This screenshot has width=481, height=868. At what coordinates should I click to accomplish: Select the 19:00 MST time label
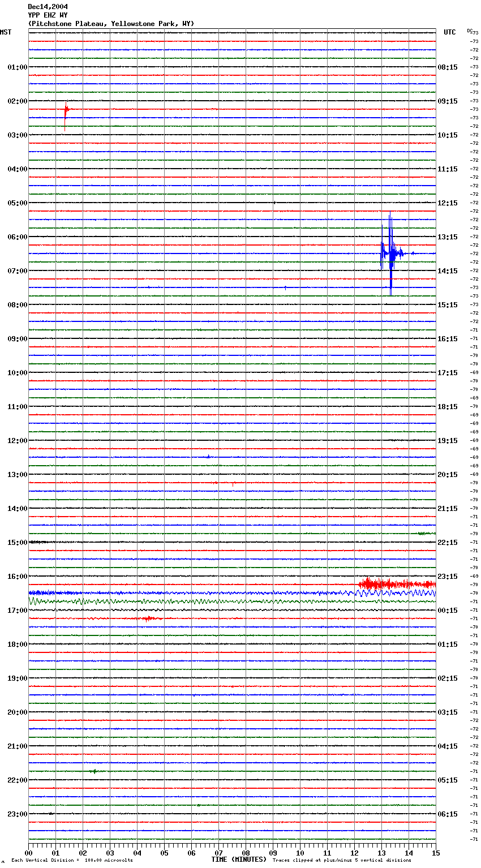tap(17, 678)
